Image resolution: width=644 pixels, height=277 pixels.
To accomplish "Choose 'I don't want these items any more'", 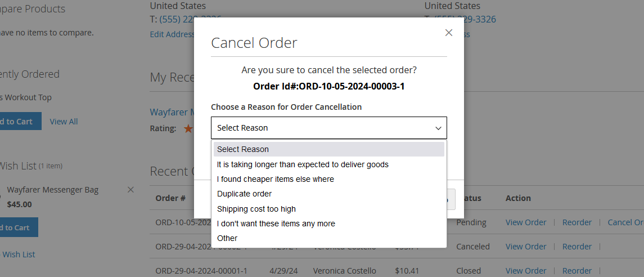I will point(276,224).
